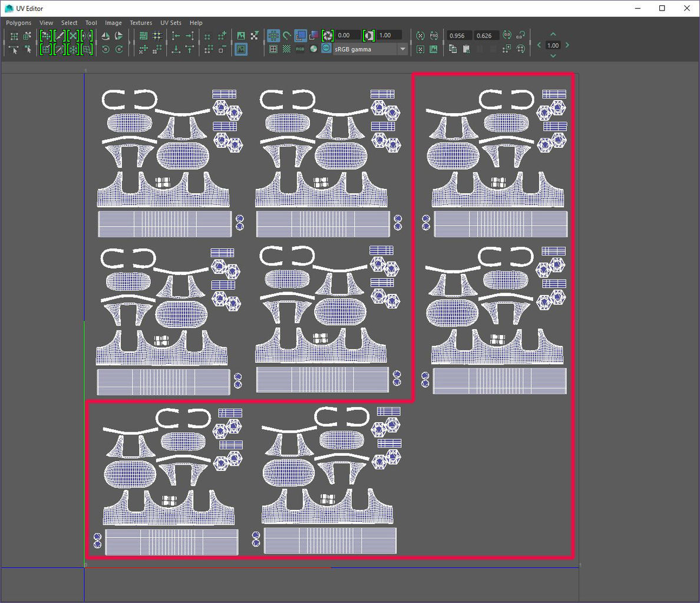
Task: Copy UVs with the copy icon
Action: [453, 49]
